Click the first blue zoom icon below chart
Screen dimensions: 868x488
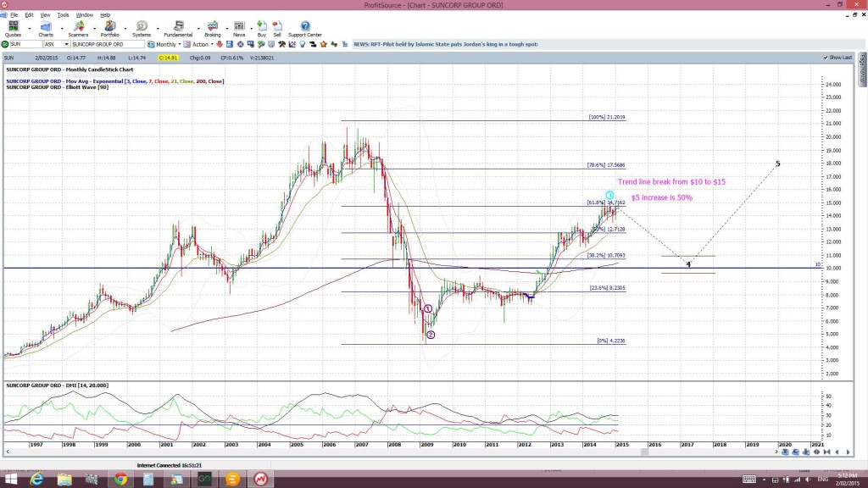click(785, 452)
